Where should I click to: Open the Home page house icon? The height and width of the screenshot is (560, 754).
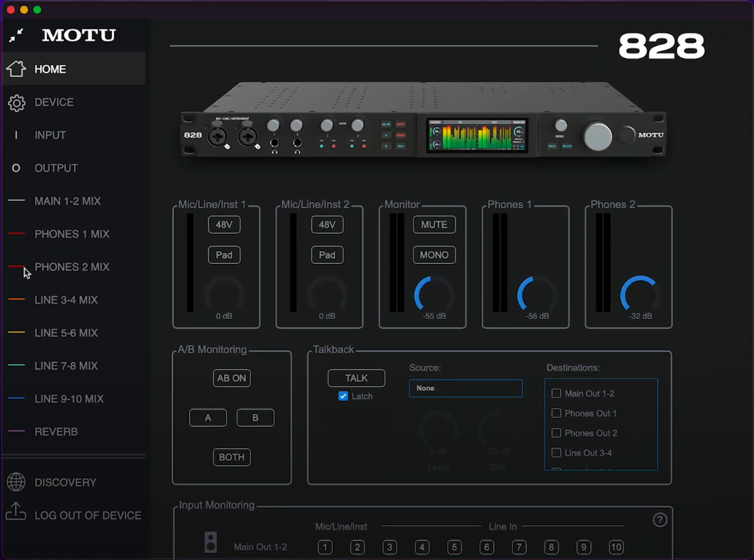pos(16,68)
